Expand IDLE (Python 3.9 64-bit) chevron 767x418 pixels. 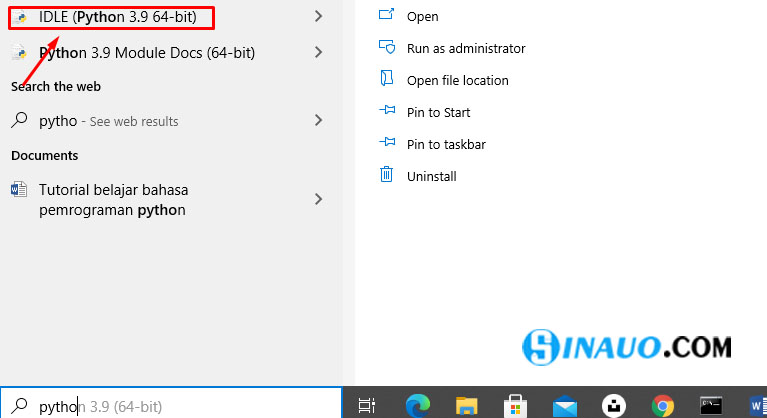tap(318, 17)
